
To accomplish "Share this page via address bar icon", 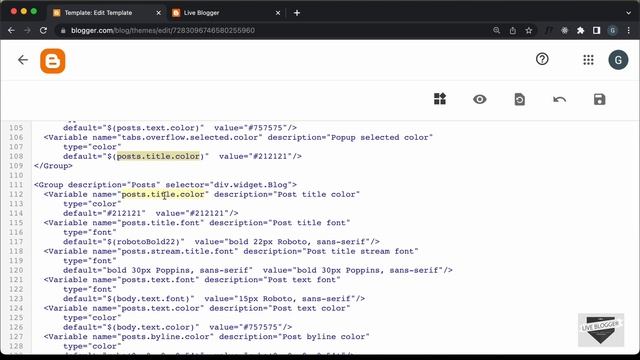I will (513, 30).
